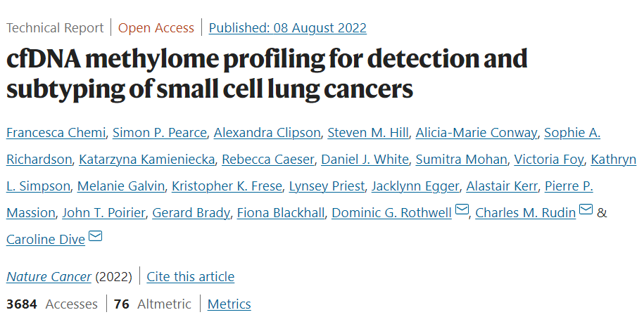View Alicia-Marie Conway author info
Viewport: 644px width, 336px height.
[476, 133]
